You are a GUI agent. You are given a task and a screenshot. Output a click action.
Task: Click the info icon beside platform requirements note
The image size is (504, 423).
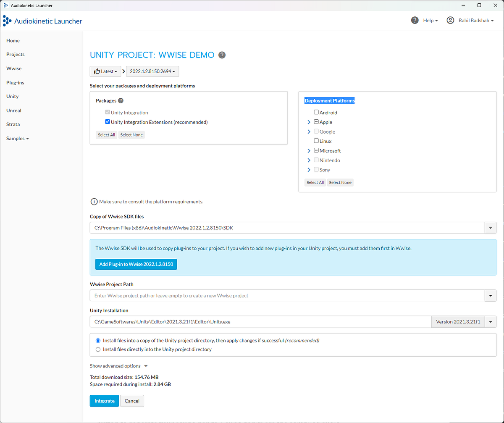tap(94, 201)
